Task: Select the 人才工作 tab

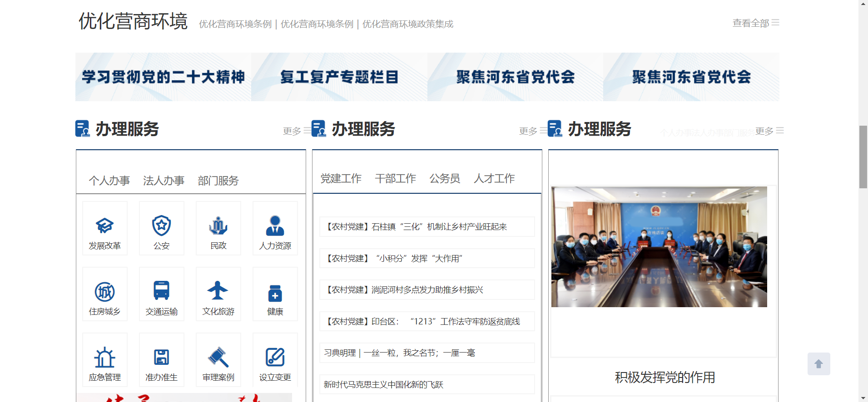Action: coord(495,178)
